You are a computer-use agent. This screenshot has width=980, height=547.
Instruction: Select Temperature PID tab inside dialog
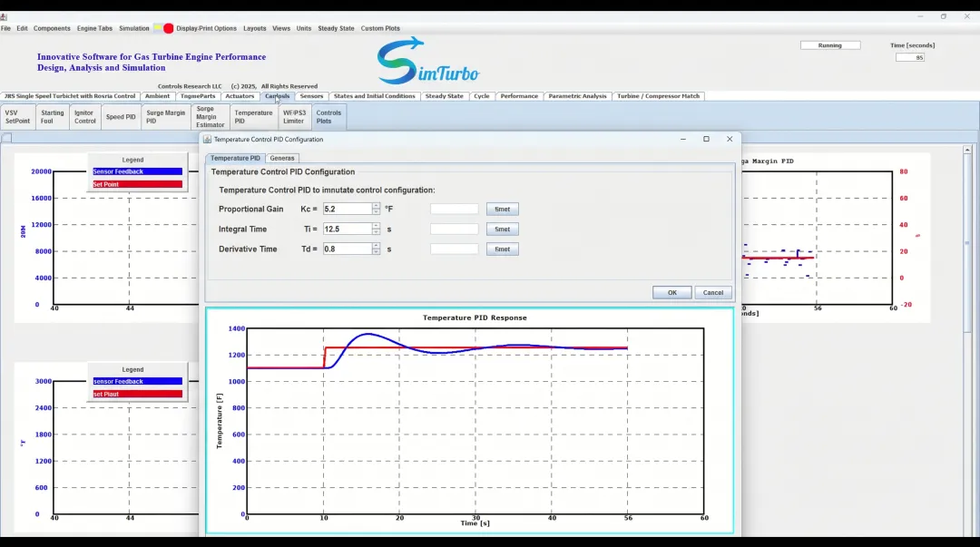tap(235, 158)
